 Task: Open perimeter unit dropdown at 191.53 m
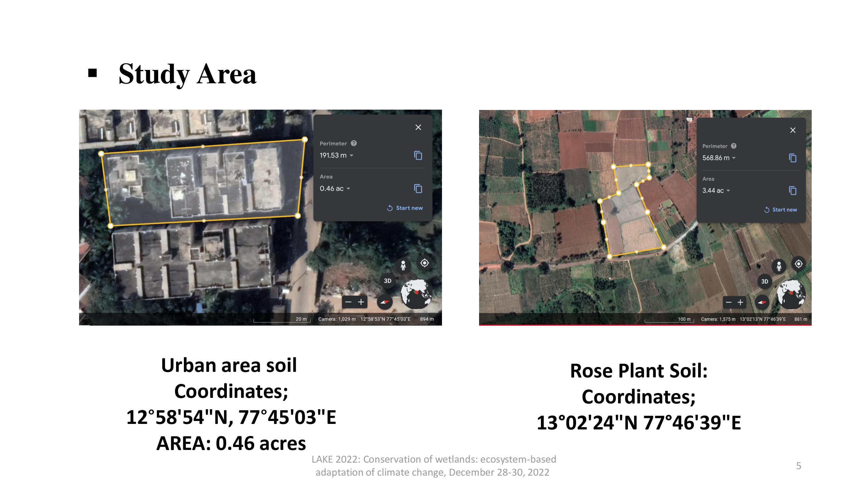click(351, 156)
